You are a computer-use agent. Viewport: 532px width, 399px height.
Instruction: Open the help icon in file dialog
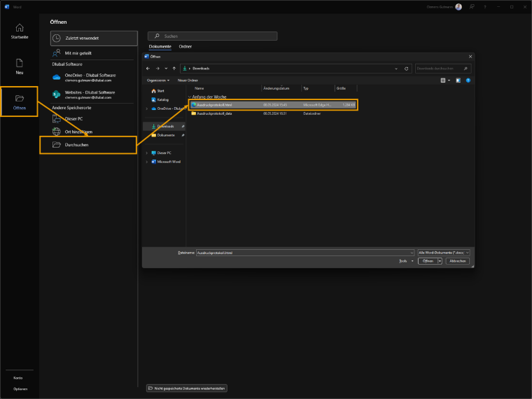[x=468, y=80]
